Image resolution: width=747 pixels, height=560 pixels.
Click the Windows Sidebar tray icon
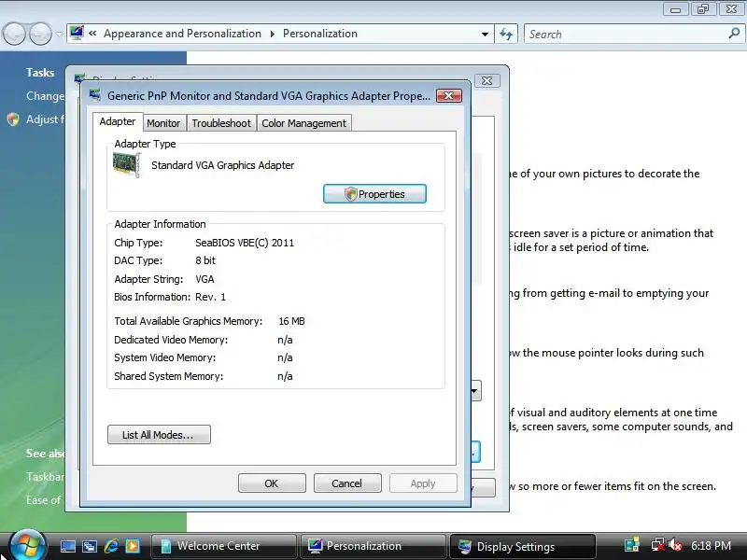632,545
